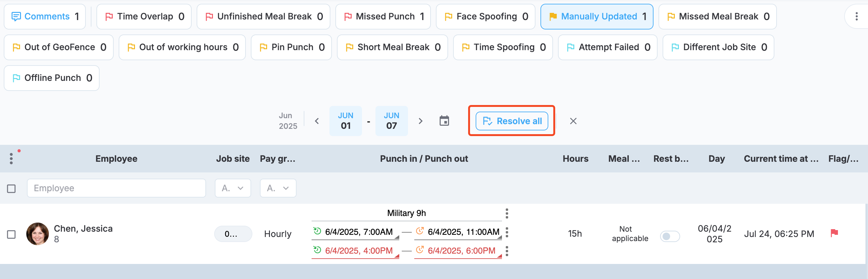Image resolution: width=868 pixels, height=279 pixels.
Task: Select the Unfinished Meal Break filter
Action: [264, 17]
